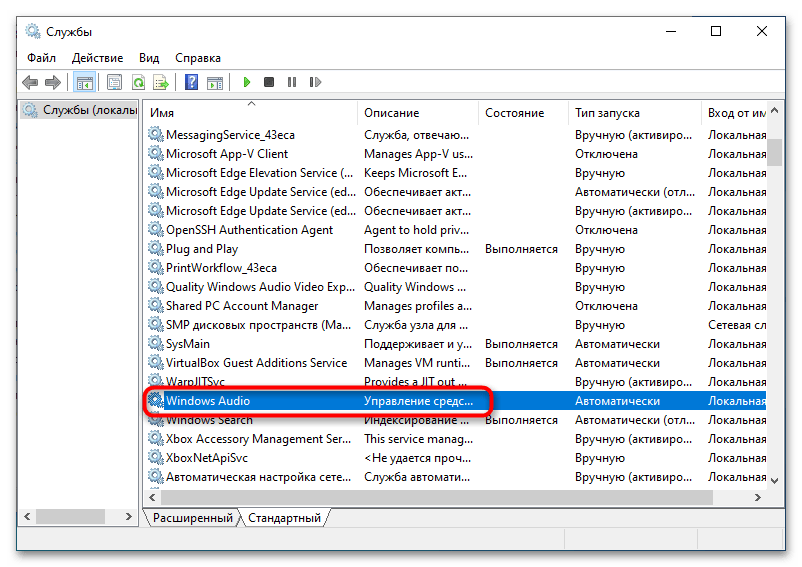Open the Файл menu
802x567 pixels.
click(41, 58)
